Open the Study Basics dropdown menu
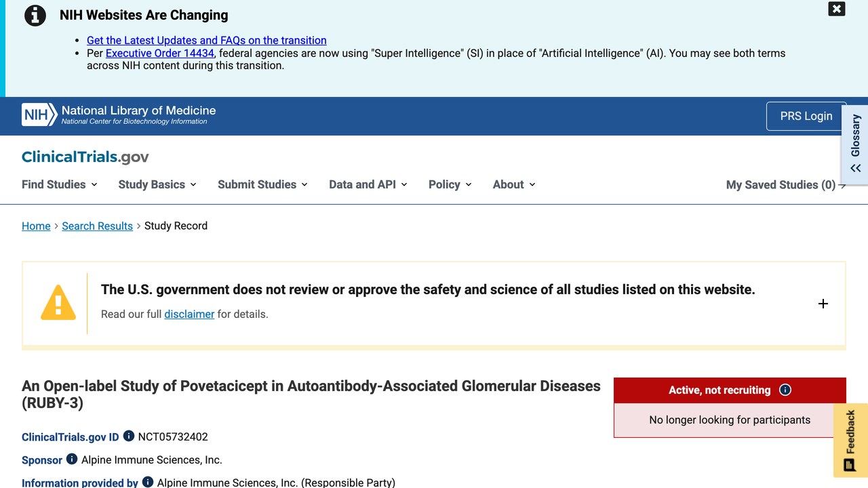 click(157, 184)
